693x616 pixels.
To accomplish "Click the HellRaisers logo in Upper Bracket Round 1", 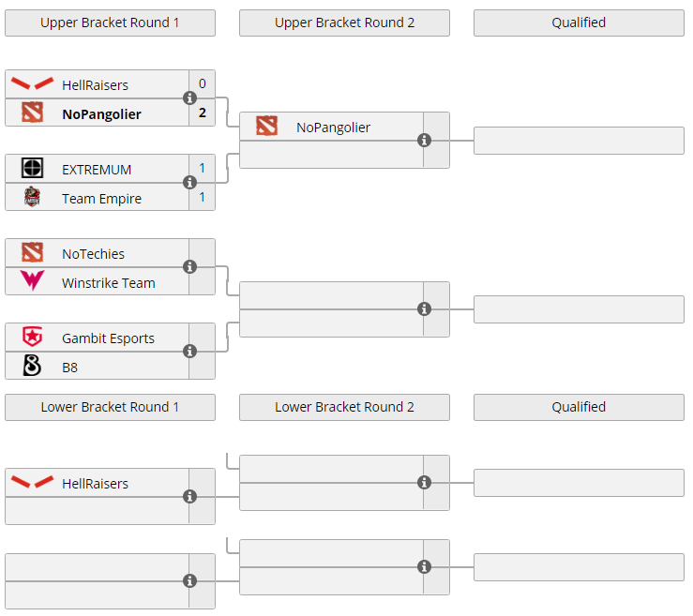I will (32, 84).
